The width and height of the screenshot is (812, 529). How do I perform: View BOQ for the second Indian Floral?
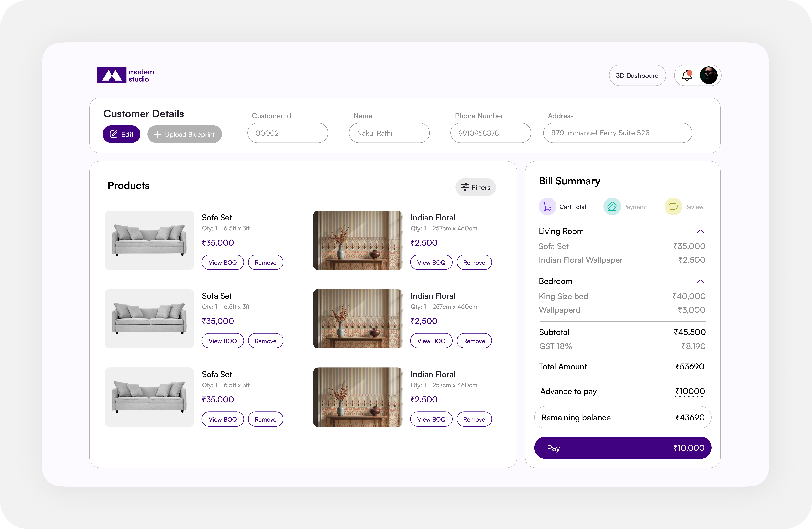(431, 341)
